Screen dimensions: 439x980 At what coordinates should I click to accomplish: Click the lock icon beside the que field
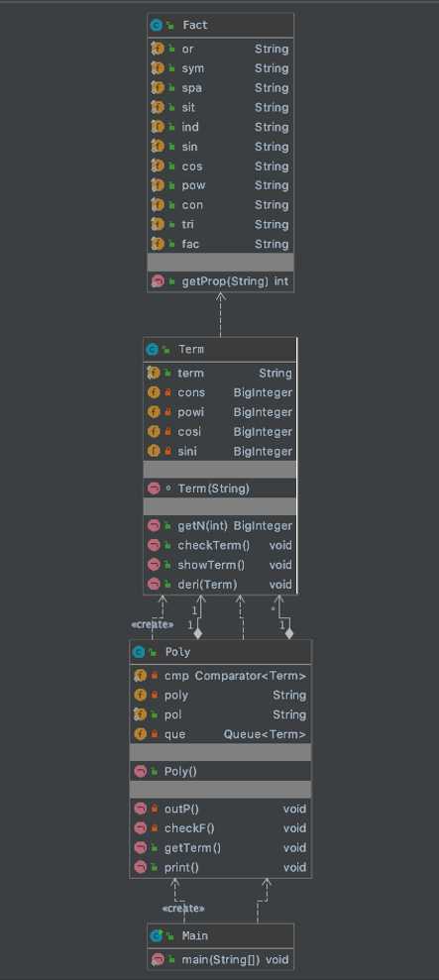154,734
